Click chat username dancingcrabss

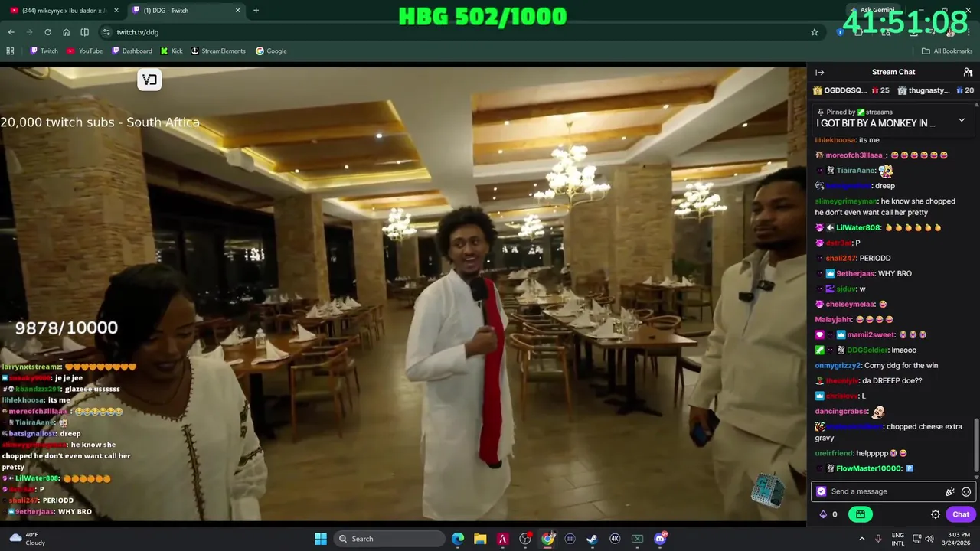point(841,411)
